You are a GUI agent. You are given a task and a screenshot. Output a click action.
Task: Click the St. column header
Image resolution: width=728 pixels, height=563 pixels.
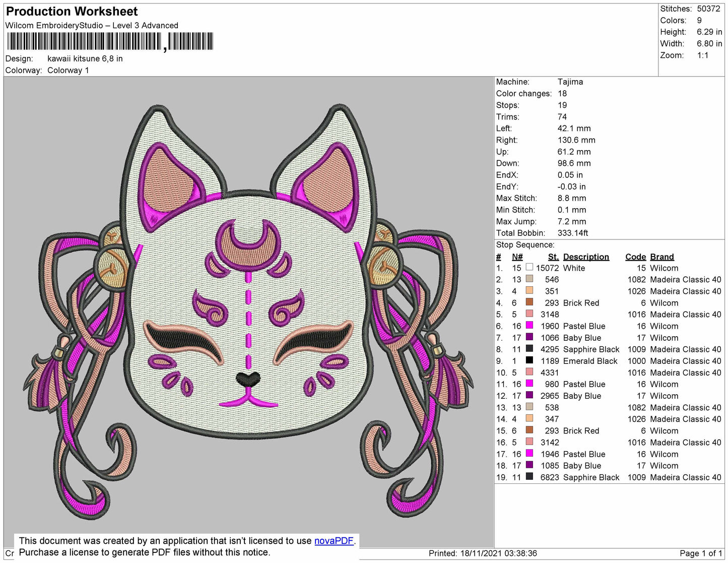553,257
